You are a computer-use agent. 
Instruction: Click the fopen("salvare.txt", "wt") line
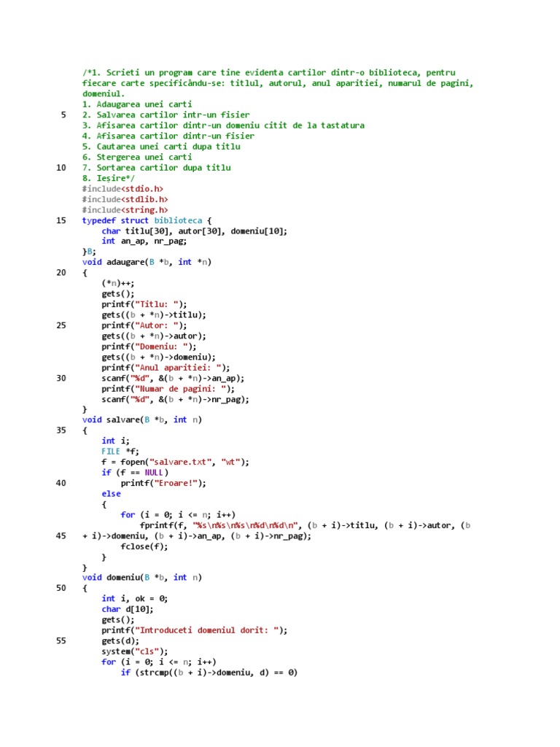[175, 462]
